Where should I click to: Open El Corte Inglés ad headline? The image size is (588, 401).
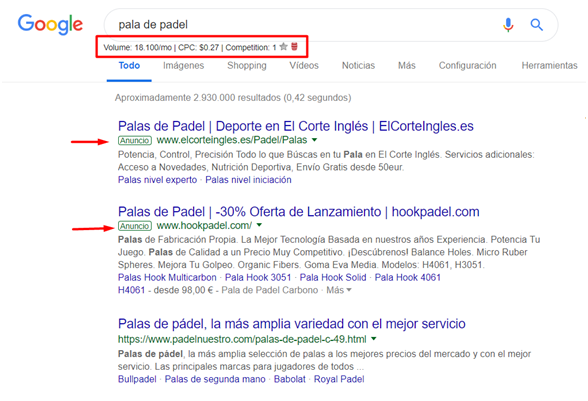[x=296, y=126]
